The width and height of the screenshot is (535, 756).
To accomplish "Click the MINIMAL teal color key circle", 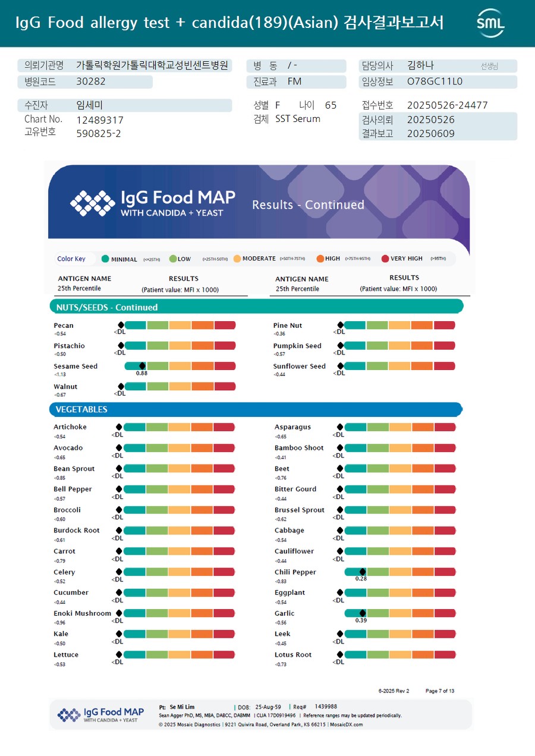I will pyautogui.click(x=105, y=259).
